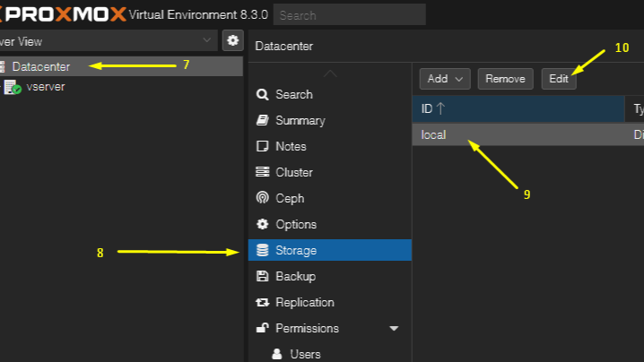Select the Storage menu item
The height and width of the screenshot is (362, 644).
330,250
